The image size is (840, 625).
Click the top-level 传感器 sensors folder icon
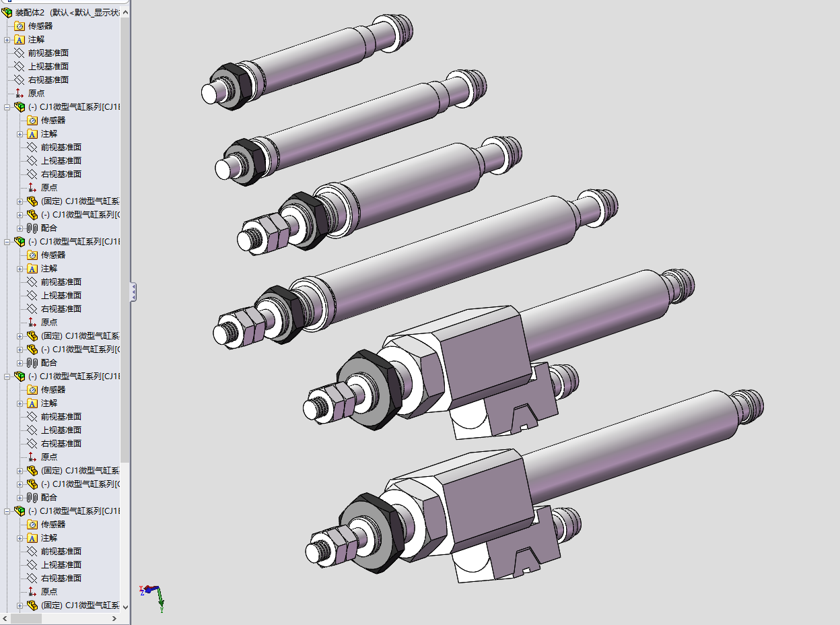point(19,26)
